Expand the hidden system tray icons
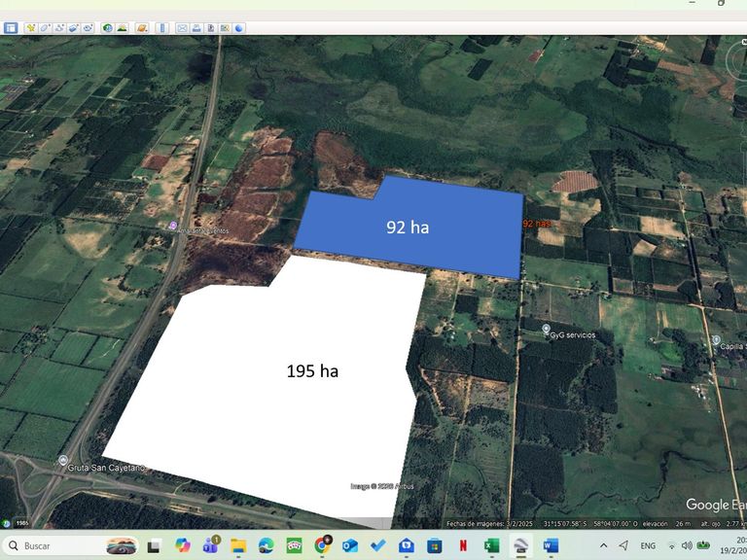Image resolution: width=747 pixels, height=560 pixels. pos(604,545)
